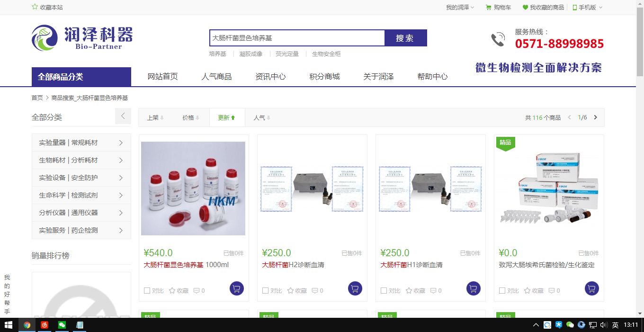Click the 荧光定量 hot keyword
The height and width of the screenshot is (332, 644).
[287, 54]
